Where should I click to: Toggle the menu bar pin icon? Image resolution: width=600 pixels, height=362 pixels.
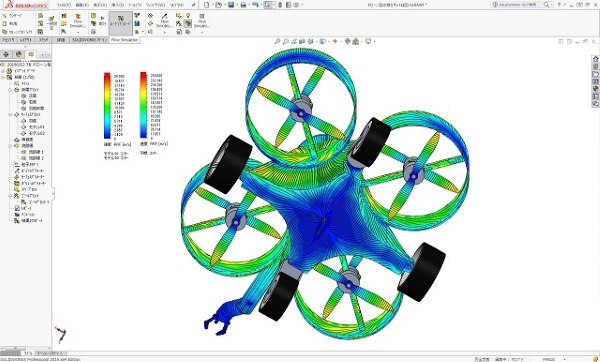(x=194, y=5)
